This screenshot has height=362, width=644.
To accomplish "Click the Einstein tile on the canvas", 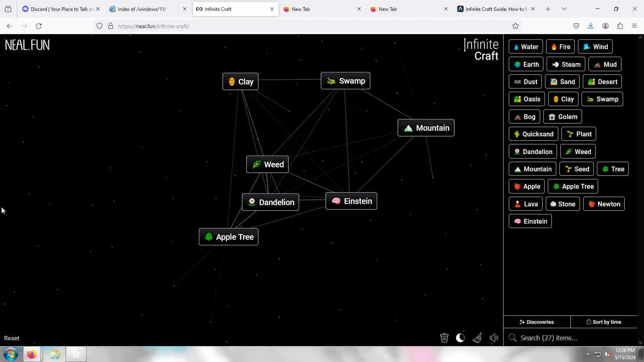I will [351, 201].
